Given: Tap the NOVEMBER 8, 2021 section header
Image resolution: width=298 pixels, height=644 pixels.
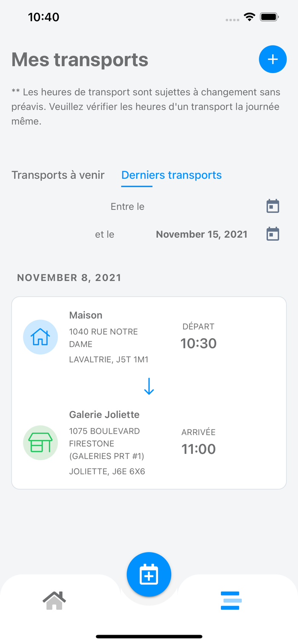Looking at the screenshot, I should (x=69, y=278).
